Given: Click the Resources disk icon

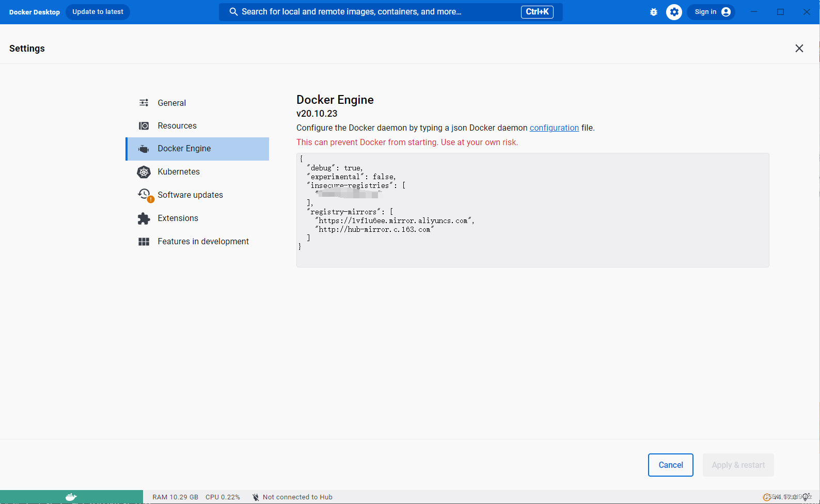Looking at the screenshot, I should point(144,126).
